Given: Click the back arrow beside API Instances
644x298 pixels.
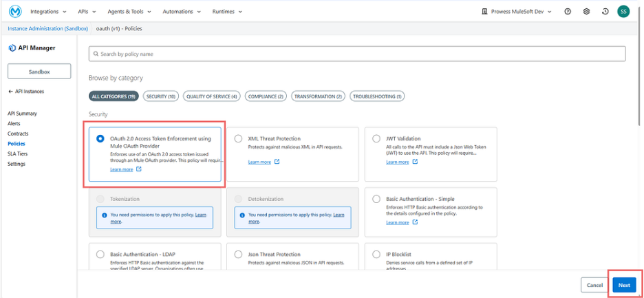Looking at the screenshot, I should 10,92.
